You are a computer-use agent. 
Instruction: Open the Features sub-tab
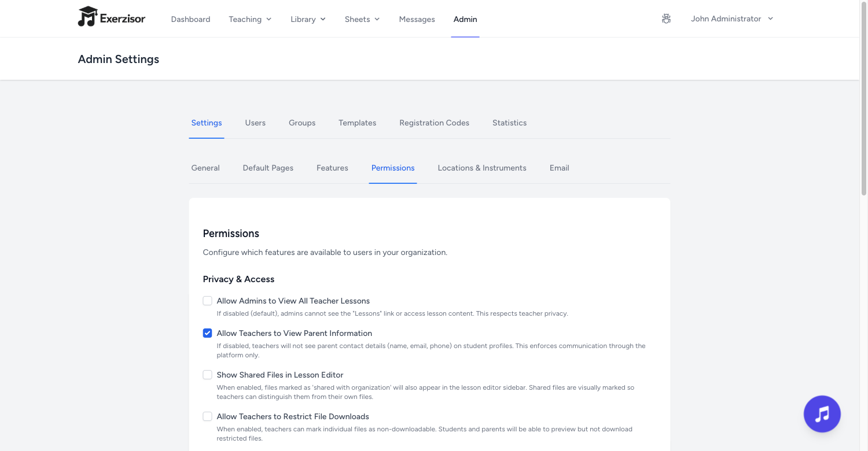tap(332, 168)
